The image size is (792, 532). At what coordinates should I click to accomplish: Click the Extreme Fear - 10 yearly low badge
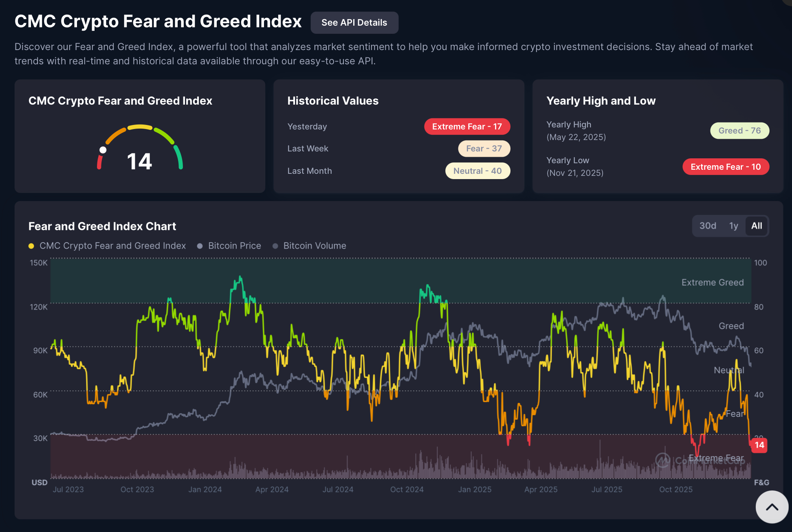point(726,167)
